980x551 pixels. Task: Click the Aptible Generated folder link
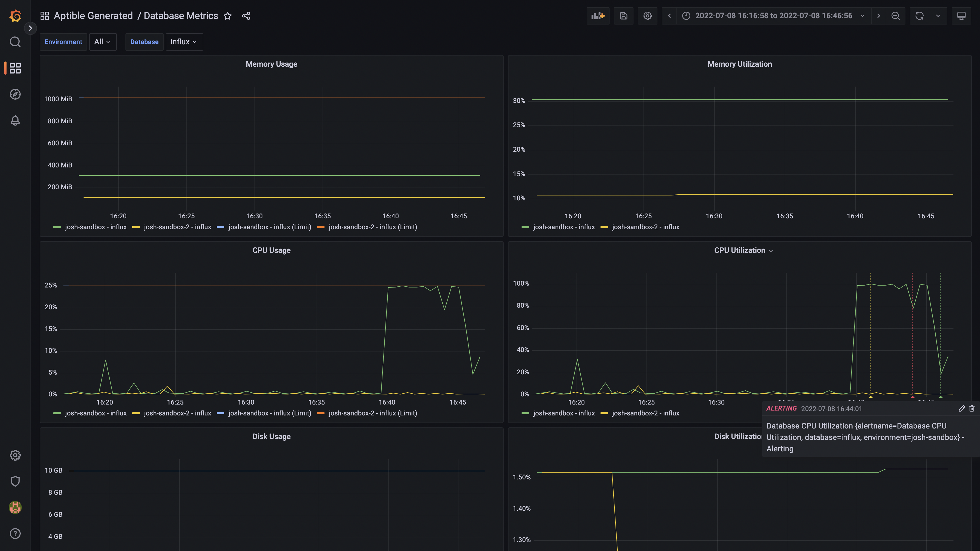click(93, 16)
